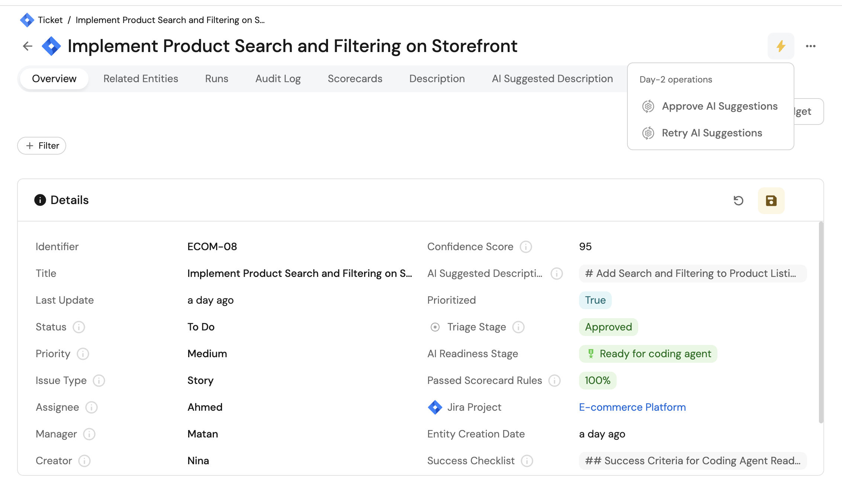This screenshot has height=504, width=842.
Task: Open the Audit Log tab
Action: click(278, 79)
